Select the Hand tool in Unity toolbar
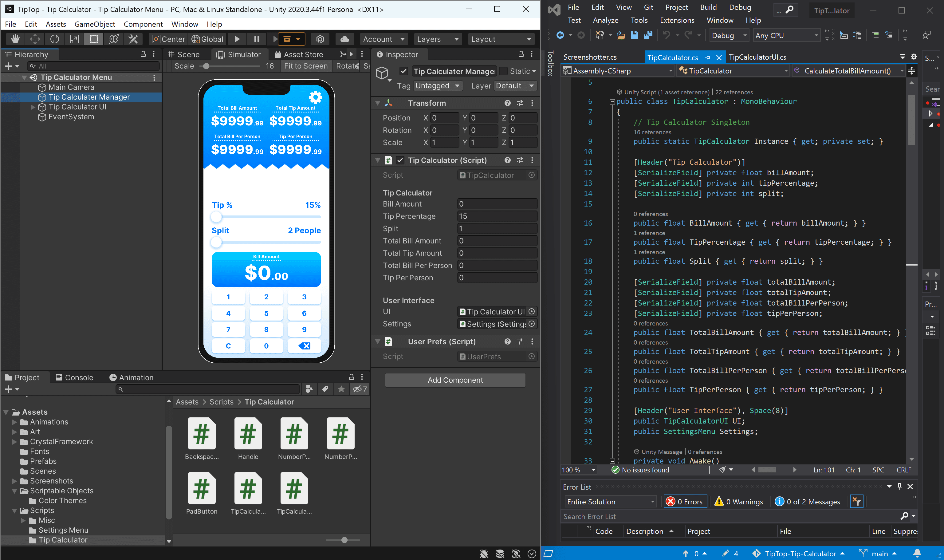 [x=15, y=39]
